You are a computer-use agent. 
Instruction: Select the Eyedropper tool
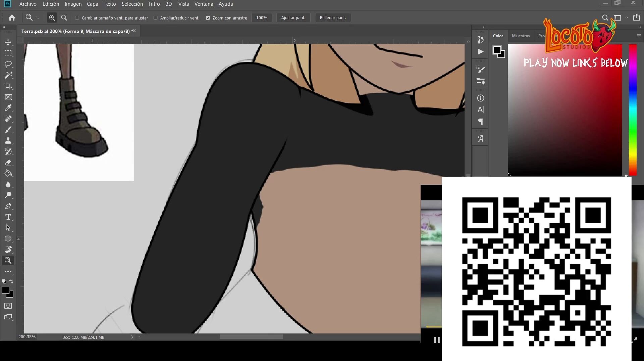[x=8, y=108]
